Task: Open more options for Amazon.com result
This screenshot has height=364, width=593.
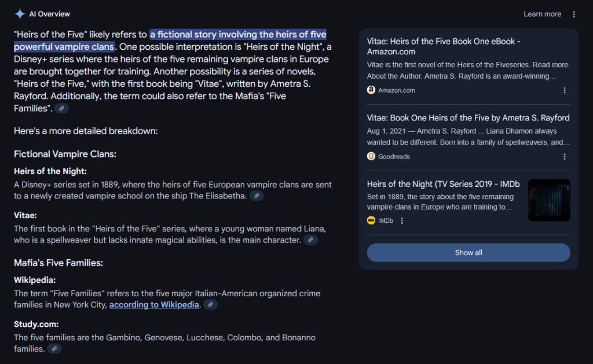Action: (565, 90)
